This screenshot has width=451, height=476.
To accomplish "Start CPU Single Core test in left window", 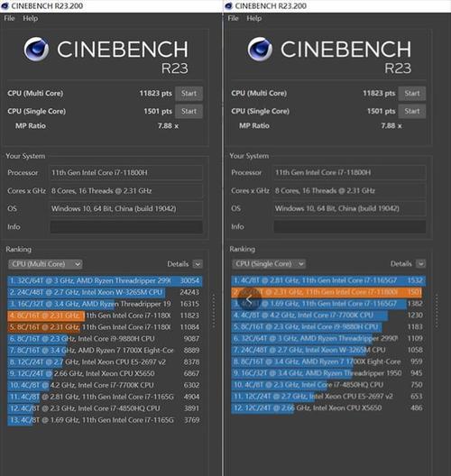I will point(189,112).
